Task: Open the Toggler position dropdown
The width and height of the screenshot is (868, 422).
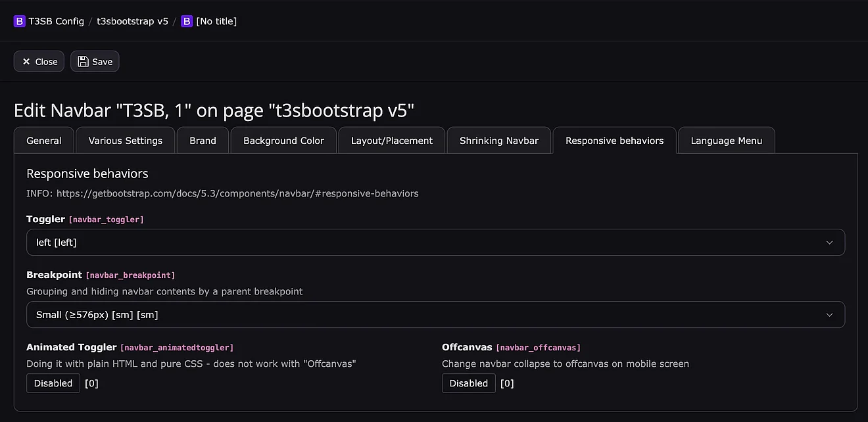Action: tap(435, 243)
